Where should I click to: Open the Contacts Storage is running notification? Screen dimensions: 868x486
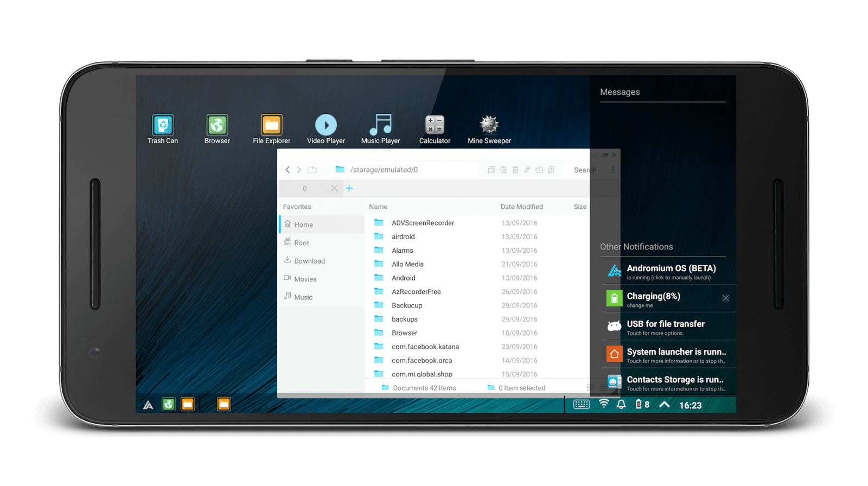[x=668, y=382]
